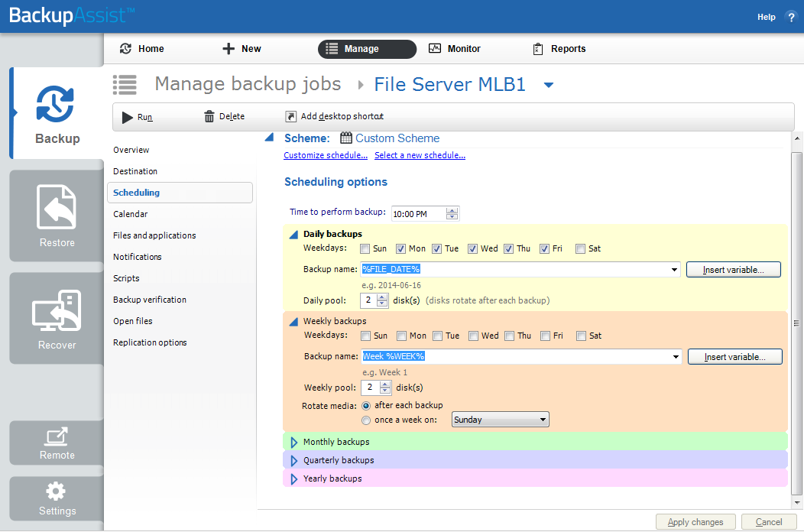Click the Manage backup jobs list icon
This screenshot has width=804, height=532.
(x=125, y=85)
